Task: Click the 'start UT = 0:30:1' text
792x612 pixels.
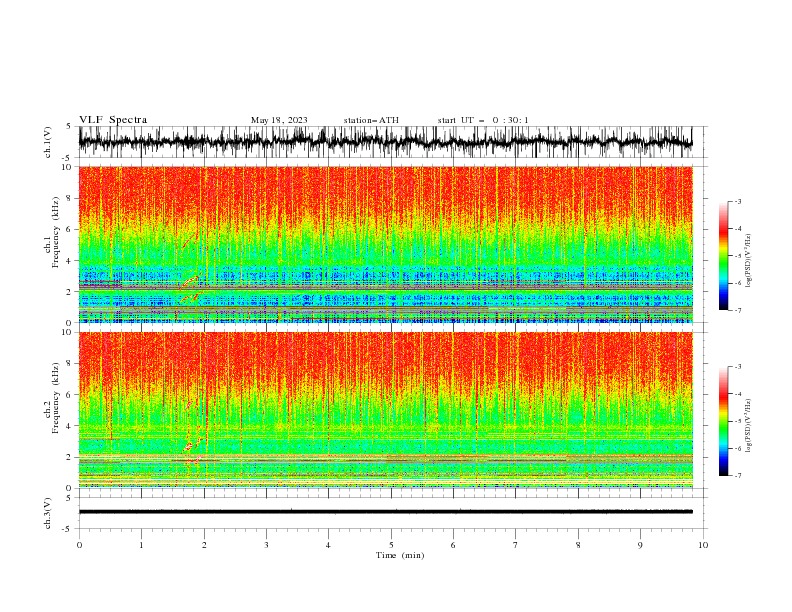Action: [x=483, y=120]
